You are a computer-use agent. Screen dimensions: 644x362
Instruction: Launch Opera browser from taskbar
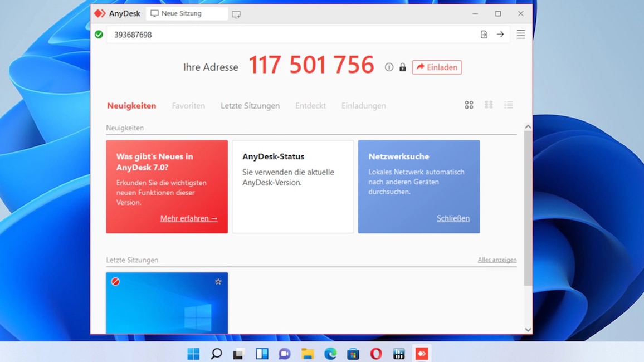click(x=376, y=354)
